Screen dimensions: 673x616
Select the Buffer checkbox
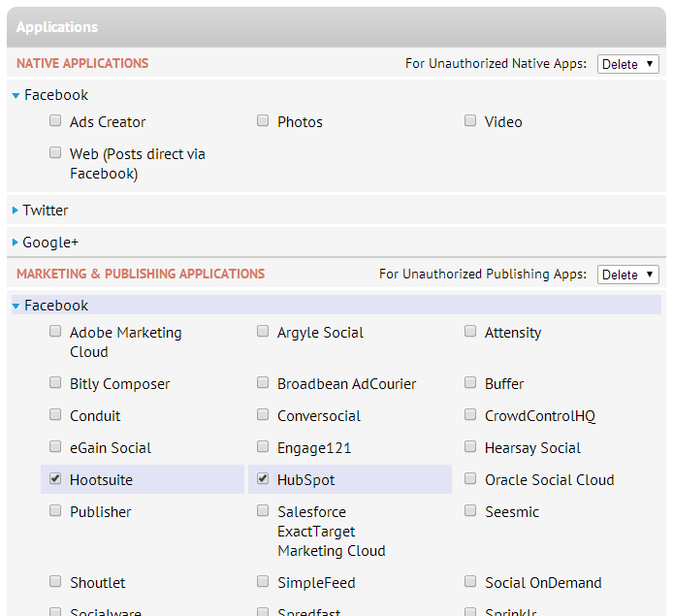point(470,382)
